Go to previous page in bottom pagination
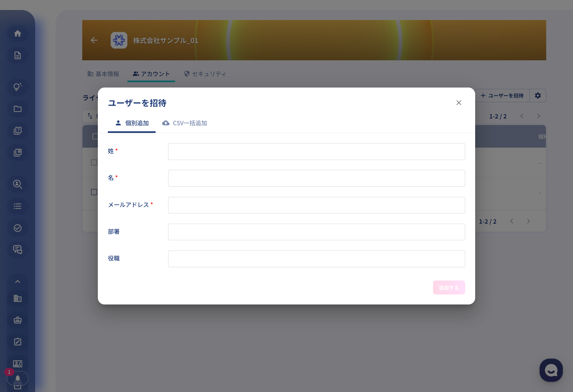 [512, 221]
